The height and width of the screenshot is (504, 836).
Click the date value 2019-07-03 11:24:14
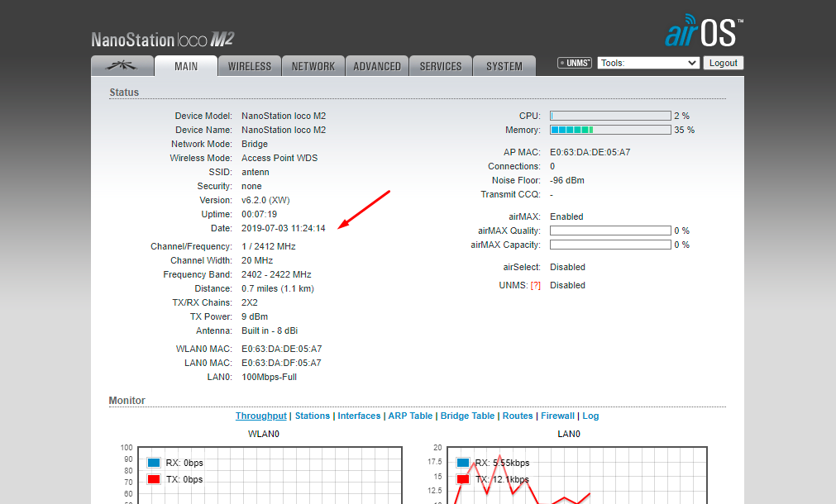click(283, 229)
